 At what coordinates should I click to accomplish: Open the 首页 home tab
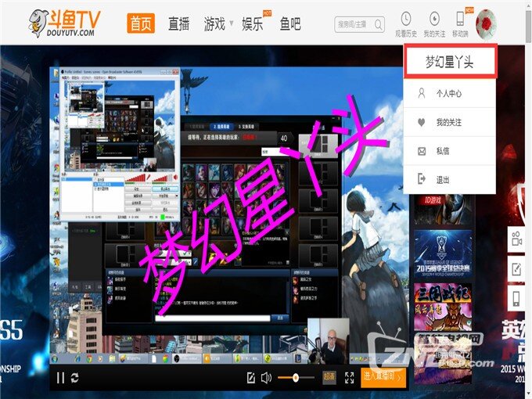pyautogui.click(x=141, y=23)
